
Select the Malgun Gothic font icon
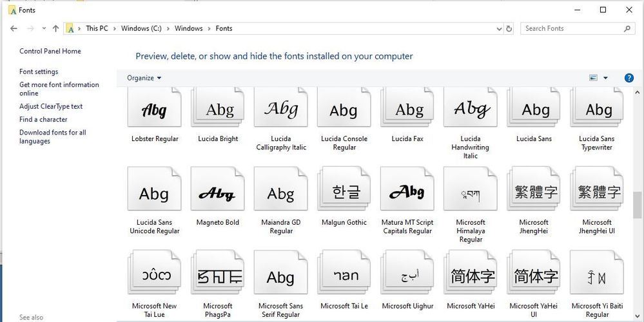(x=344, y=189)
